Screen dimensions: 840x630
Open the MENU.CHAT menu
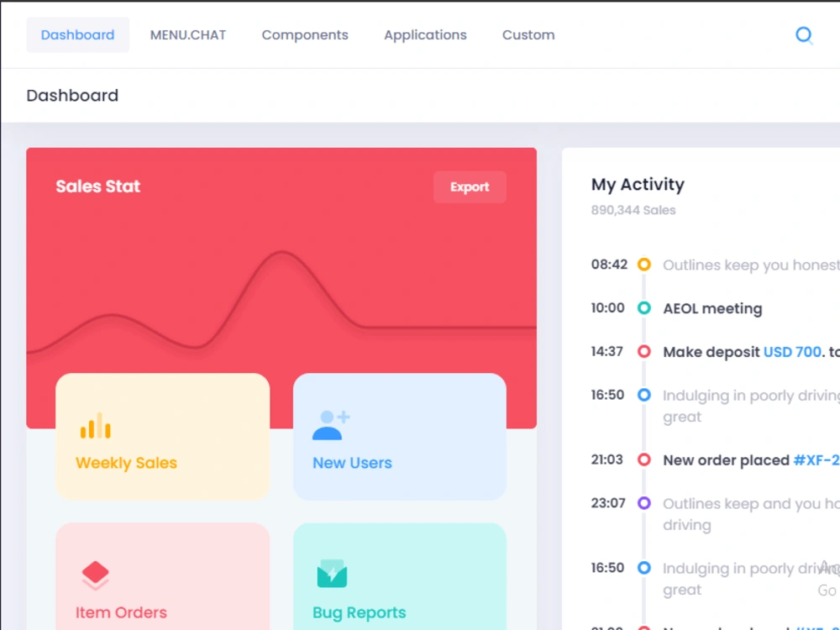click(188, 34)
